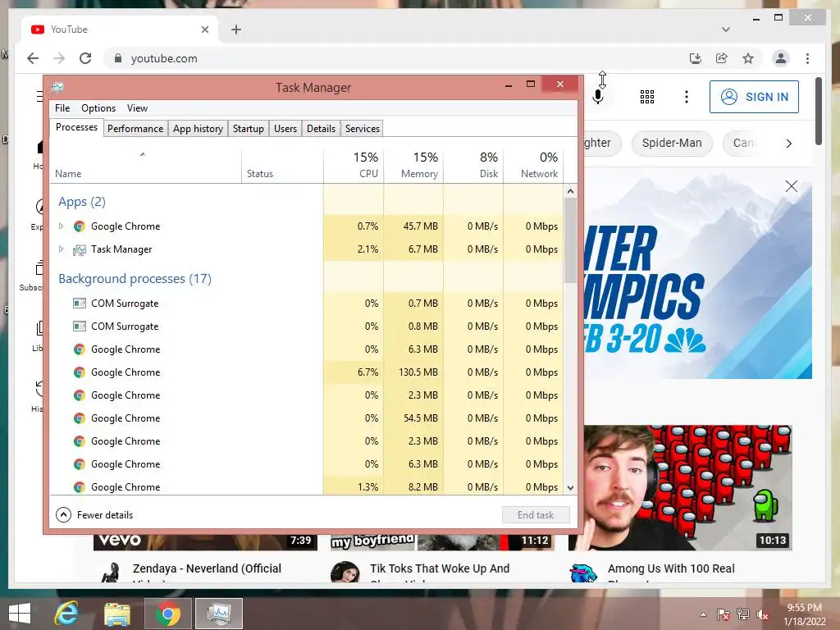This screenshot has height=630, width=840.
Task: Open Chrome's tab search dropdown
Action: 725,30
